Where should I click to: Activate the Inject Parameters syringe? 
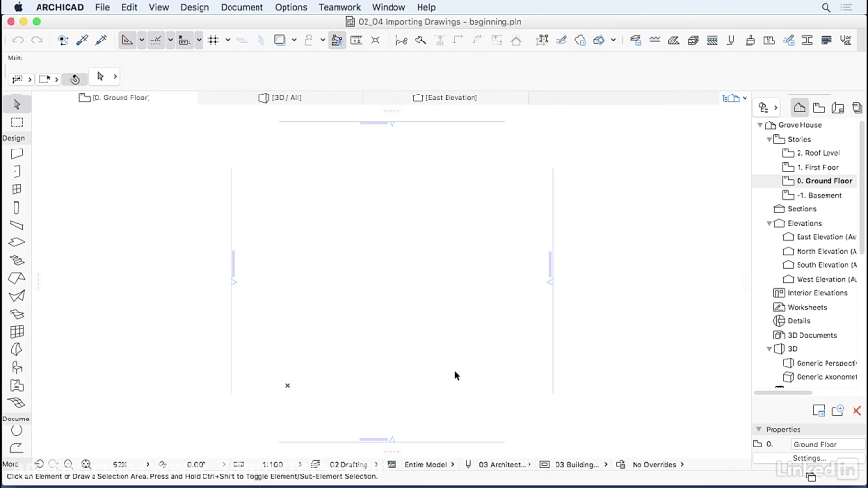(101, 40)
